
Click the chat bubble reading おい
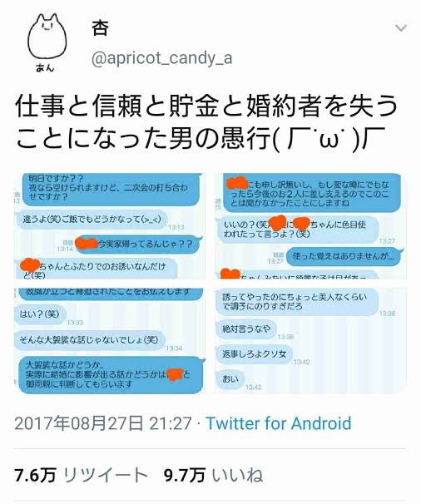coord(230,379)
